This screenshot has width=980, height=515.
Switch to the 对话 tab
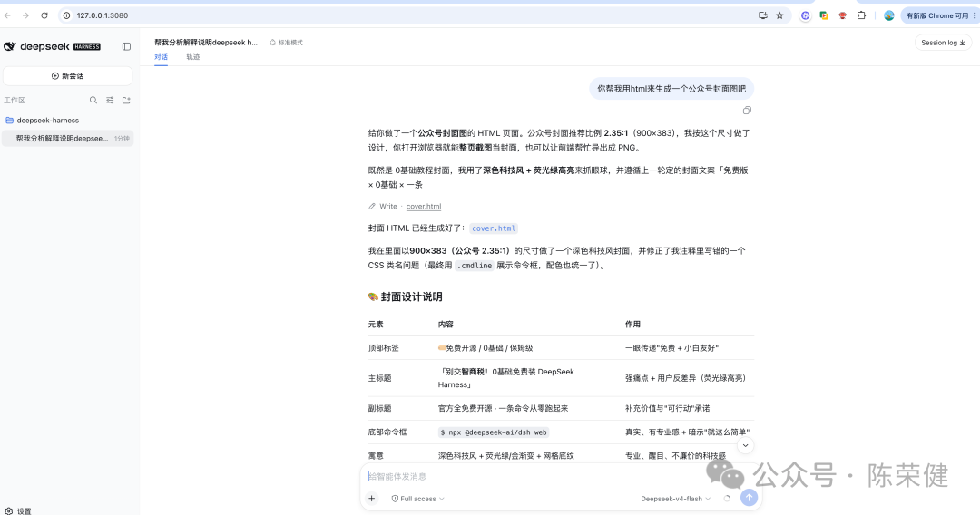point(162,57)
